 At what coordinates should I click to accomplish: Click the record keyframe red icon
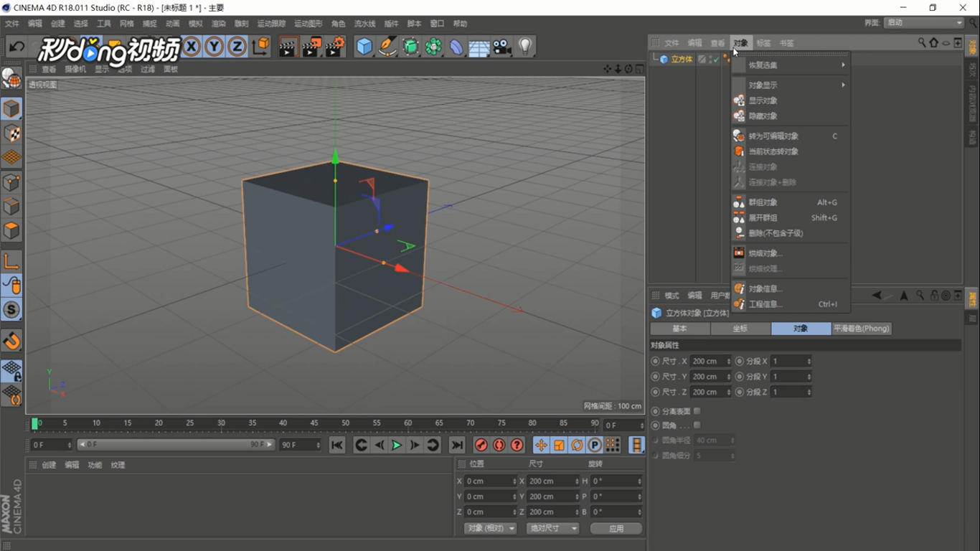[x=481, y=446]
